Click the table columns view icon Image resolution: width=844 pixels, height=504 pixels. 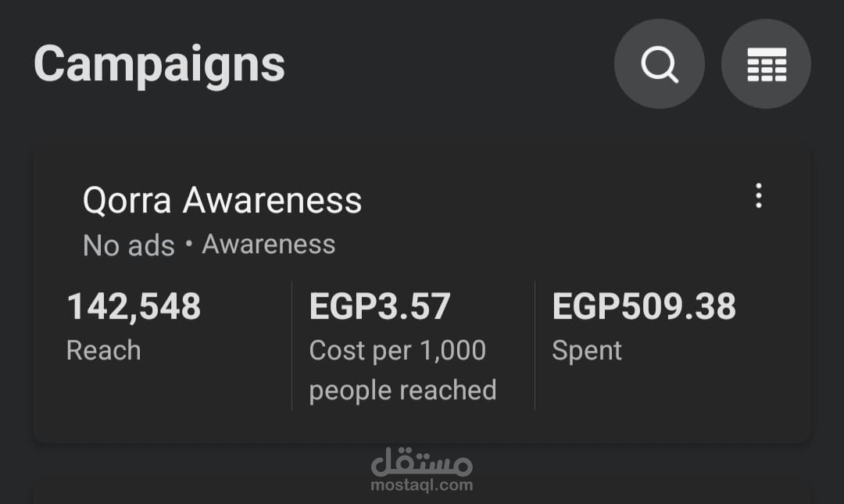coord(766,64)
